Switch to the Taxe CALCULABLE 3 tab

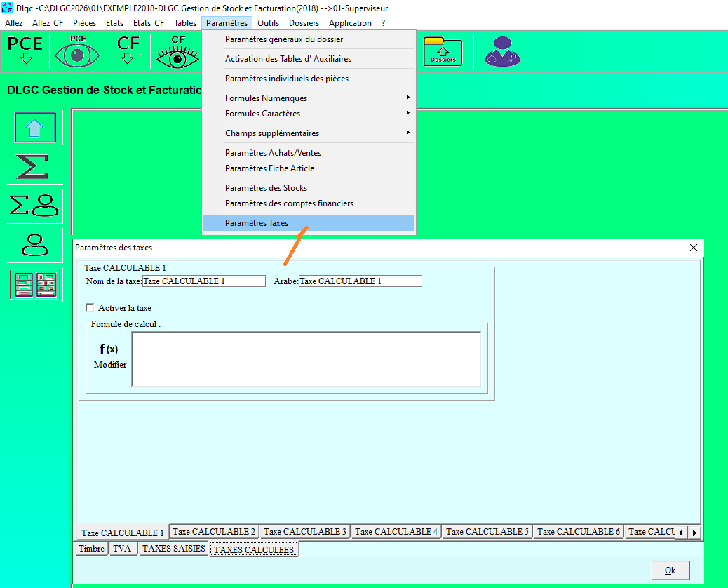point(305,532)
